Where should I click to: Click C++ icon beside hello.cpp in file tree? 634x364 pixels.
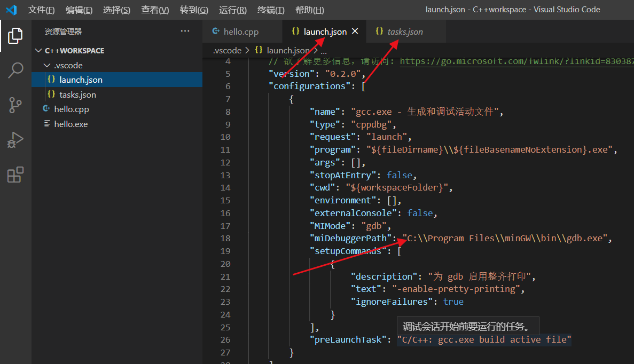(46, 109)
